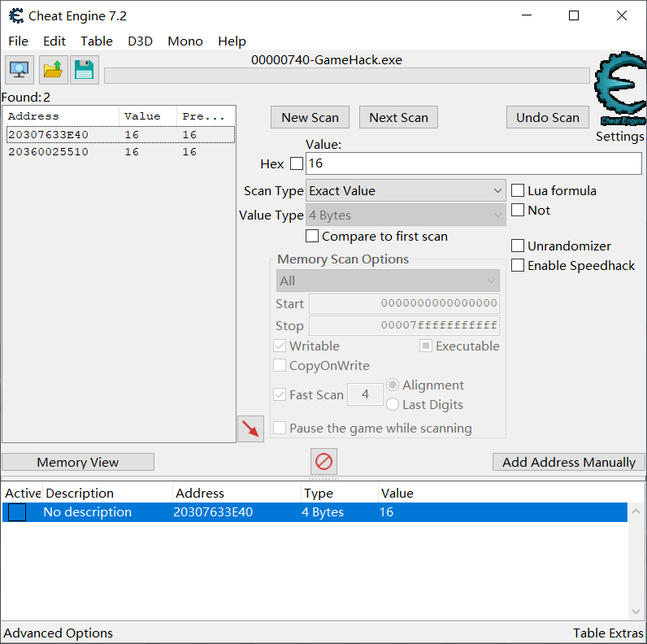Click address table Value column header
Screen dimensions: 647x644
(503, 494)
